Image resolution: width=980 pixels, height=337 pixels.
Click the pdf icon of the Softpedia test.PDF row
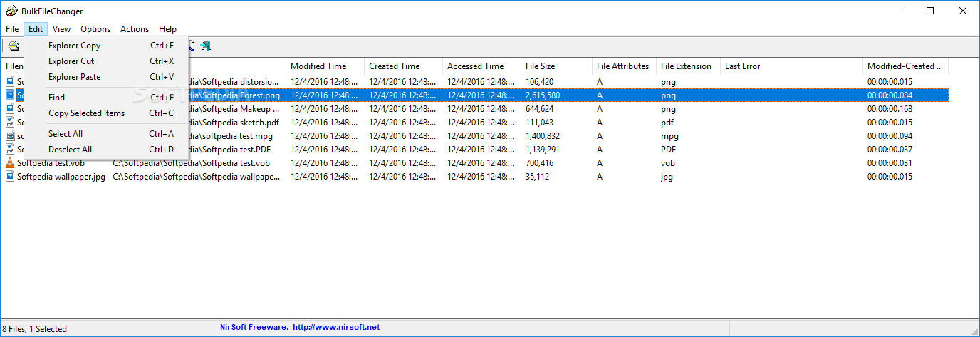10,150
